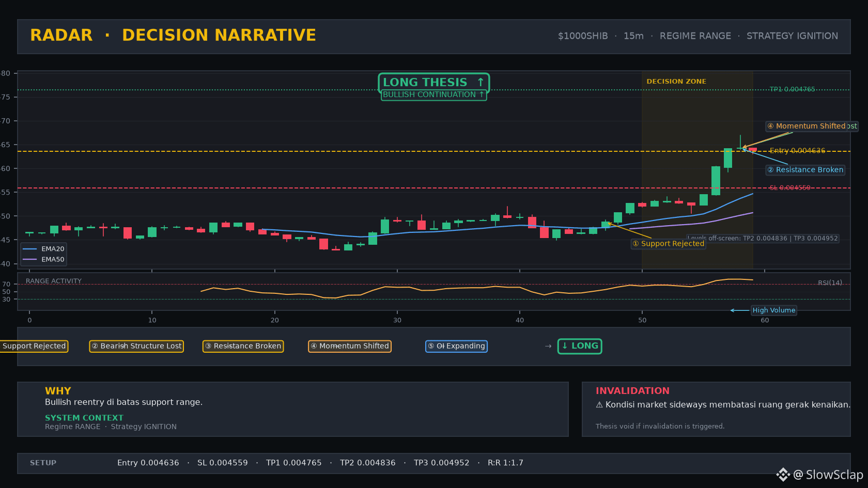Screen dimensions: 868x488
Task: Click the Support Rejected step chip
Action: (34, 346)
